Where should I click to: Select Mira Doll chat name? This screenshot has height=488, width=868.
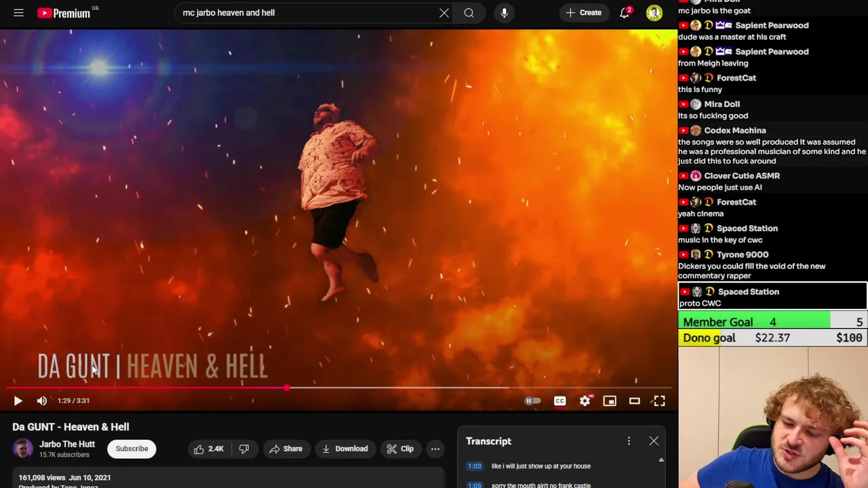click(722, 104)
